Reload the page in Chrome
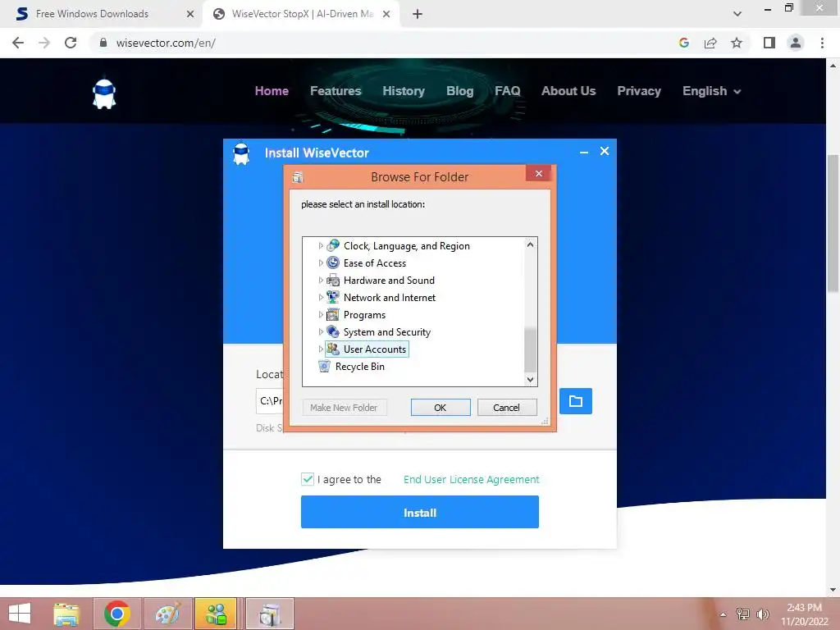The width and height of the screenshot is (840, 630). (71, 43)
